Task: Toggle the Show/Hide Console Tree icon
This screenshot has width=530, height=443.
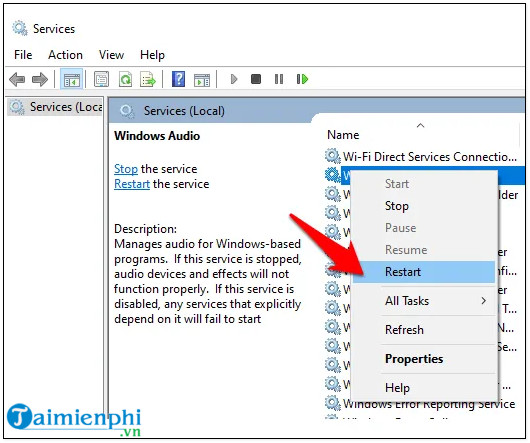Action: coord(72,80)
